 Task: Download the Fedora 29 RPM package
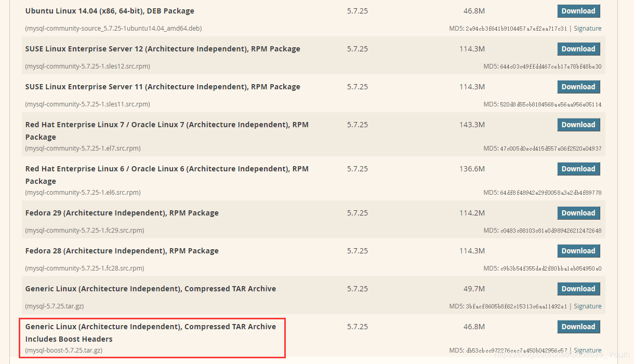click(x=578, y=213)
